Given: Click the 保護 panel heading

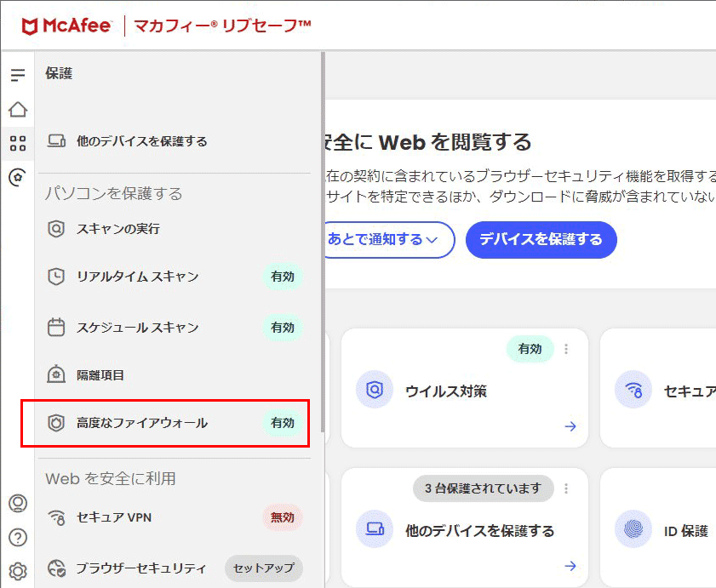Looking at the screenshot, I should (x=59, y=73).
